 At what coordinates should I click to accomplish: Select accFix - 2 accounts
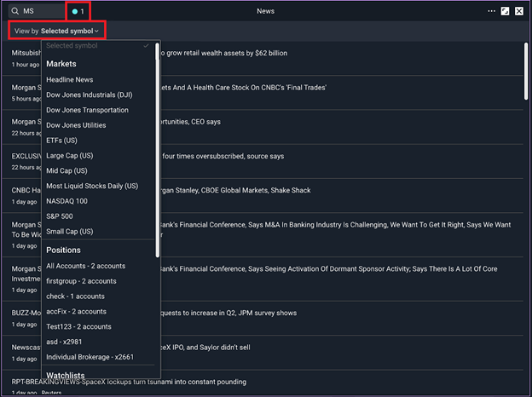click(x=77, y=312)
